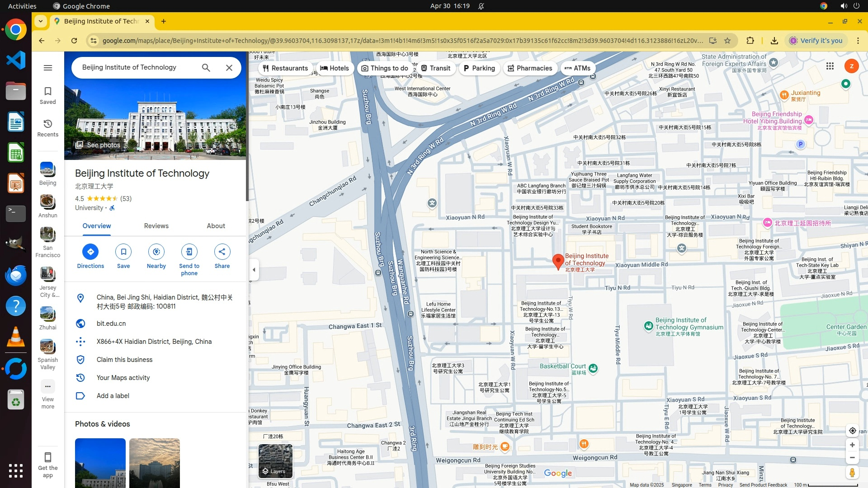Screen dimensions: 868x488
Task: Click the search magnifier icon
Action: pyautogui.click(x=206, y=68)
